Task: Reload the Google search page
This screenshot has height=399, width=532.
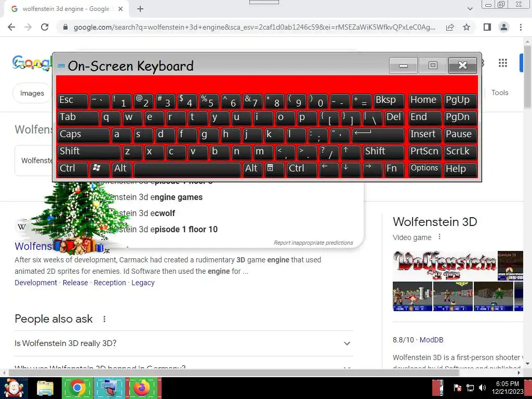Action: [x=45, y=27]
